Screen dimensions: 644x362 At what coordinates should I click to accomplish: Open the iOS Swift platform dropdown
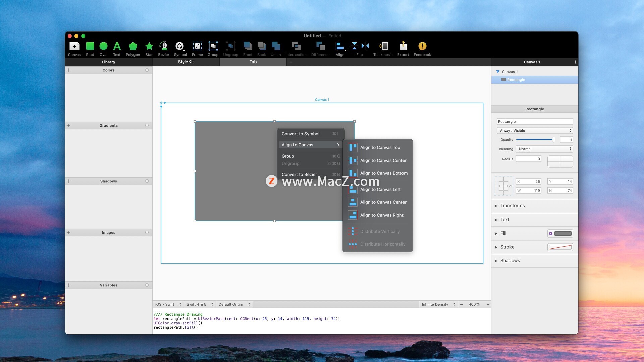[x=168, y=304]
